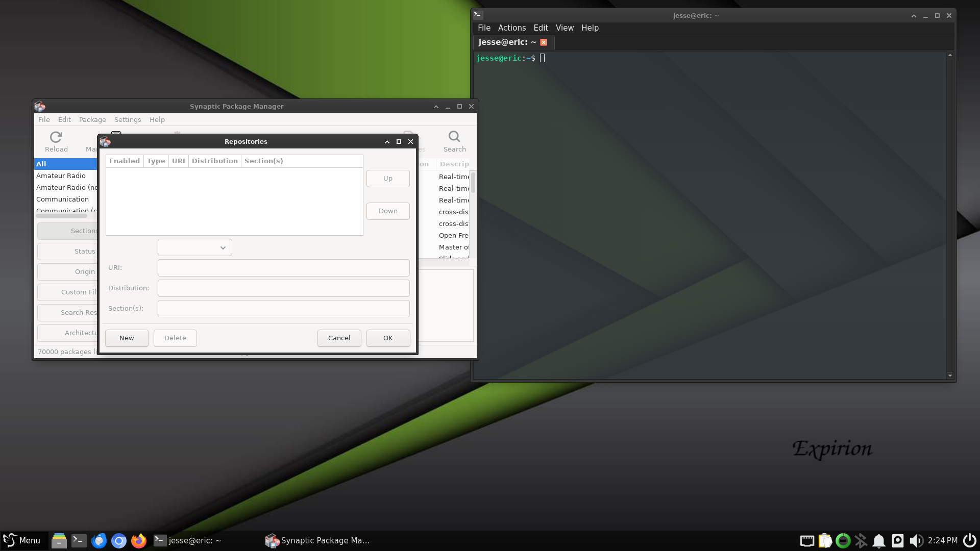Click the Delete repository button
The height and width of the screenshot is (551, 980).
(175, 338)
